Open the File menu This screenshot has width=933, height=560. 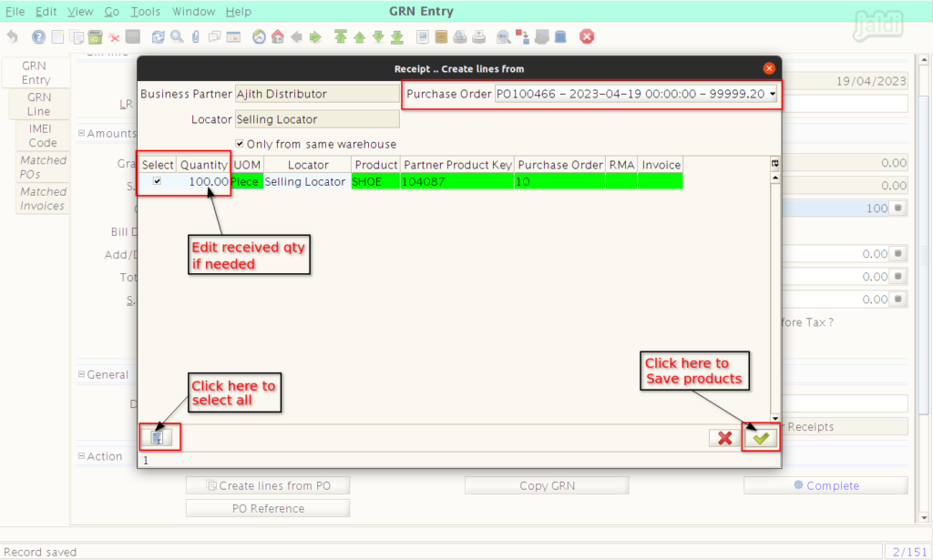15,11
